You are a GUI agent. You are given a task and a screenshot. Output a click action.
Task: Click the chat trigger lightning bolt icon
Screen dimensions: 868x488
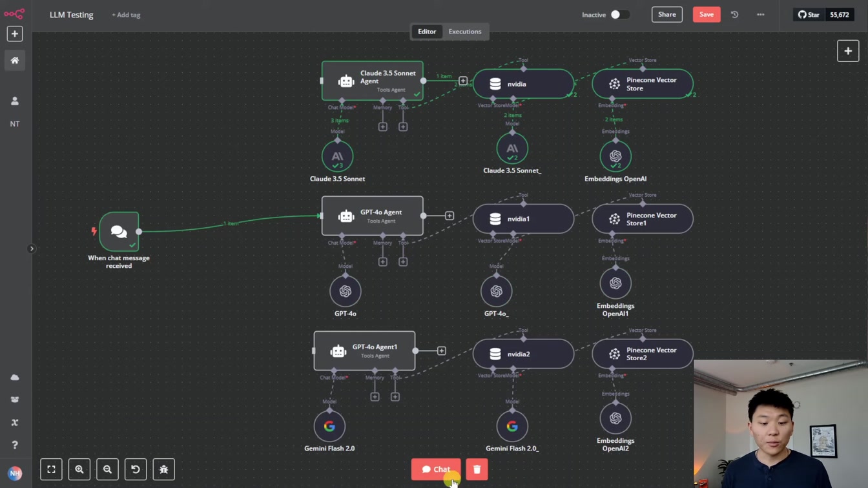pos(94,231)
